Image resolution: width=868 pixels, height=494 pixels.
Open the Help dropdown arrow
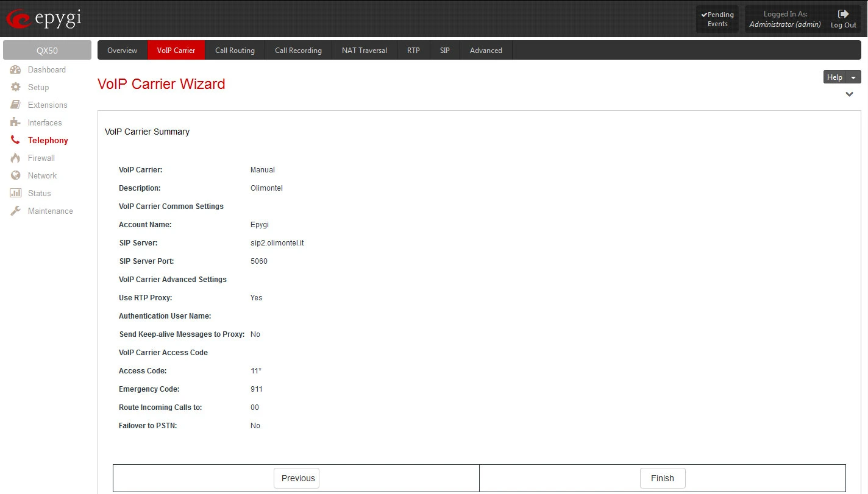pos(854,77)
